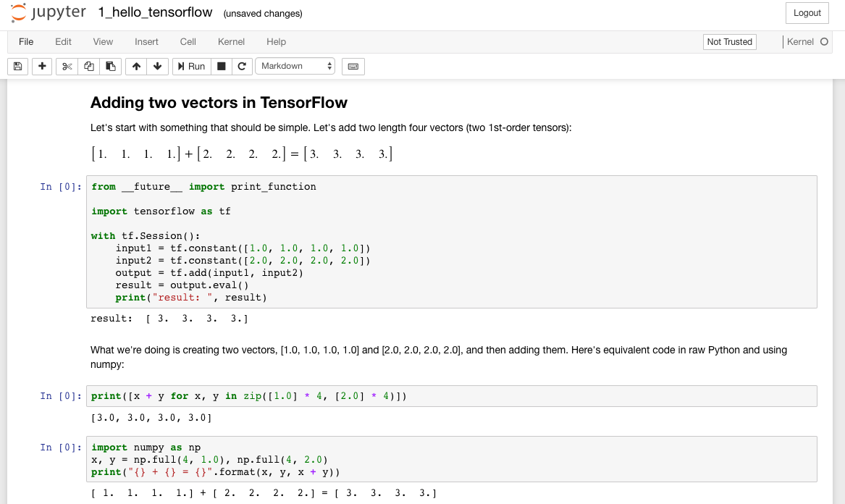Screen dimensions: 845x504
Task: Open the Markdown cell type dropdown
Action: tap(295, 67)
